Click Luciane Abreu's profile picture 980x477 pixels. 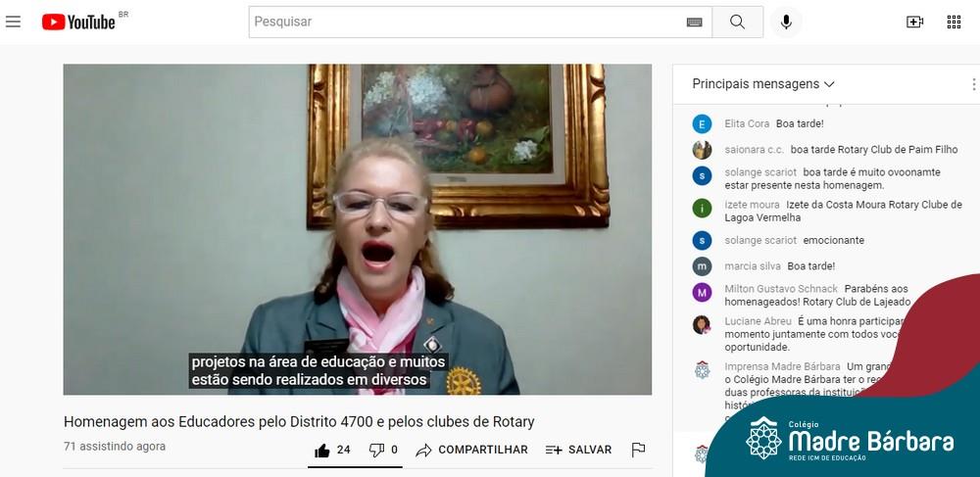[x=702, y=324]
